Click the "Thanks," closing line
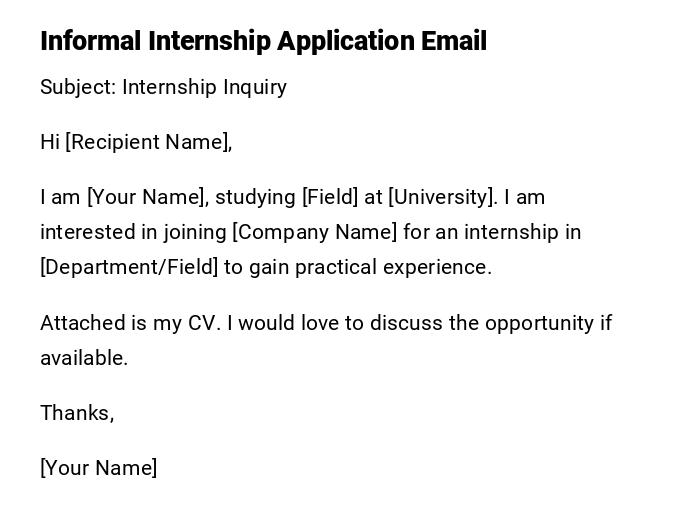The width and height of the screenshot is (700, 530). pyautogui.click(x=77, y=413)
